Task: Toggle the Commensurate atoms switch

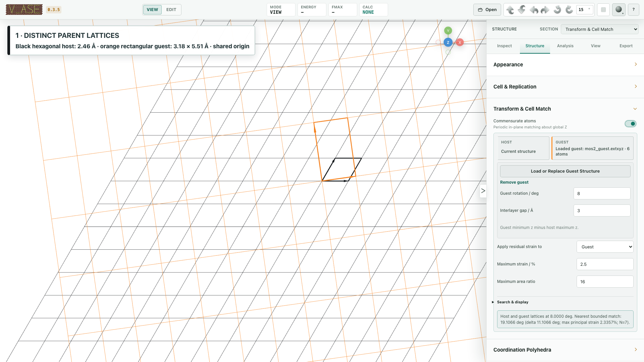Action: (x=630, y=124)
